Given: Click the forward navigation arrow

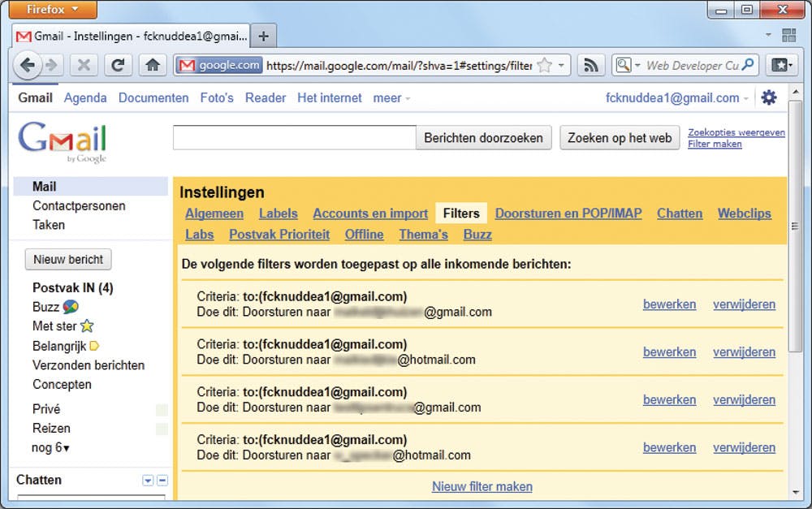Looking at the screenshot, I should point(51,65).
